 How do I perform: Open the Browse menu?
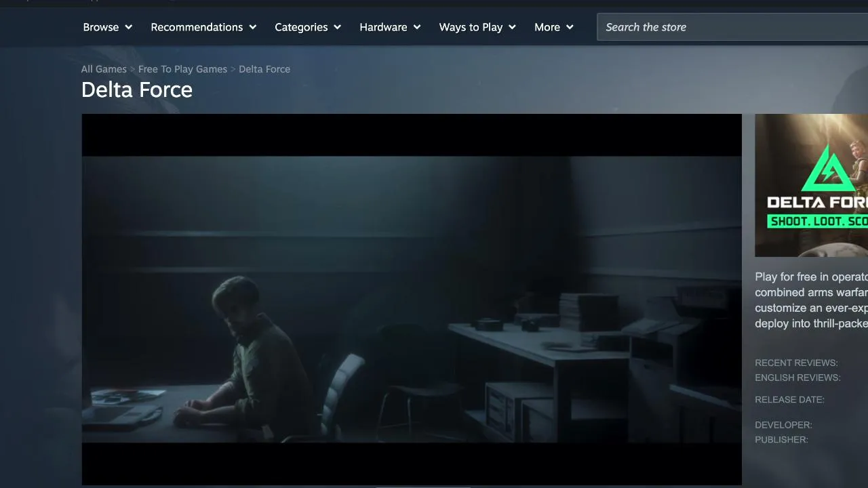pos(107,27)
